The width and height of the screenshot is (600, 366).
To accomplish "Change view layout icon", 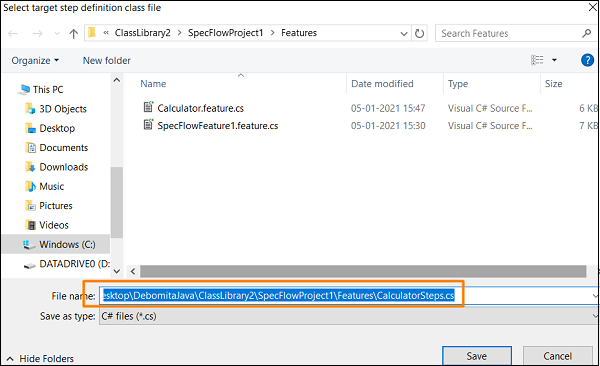I will pos(537,60).
